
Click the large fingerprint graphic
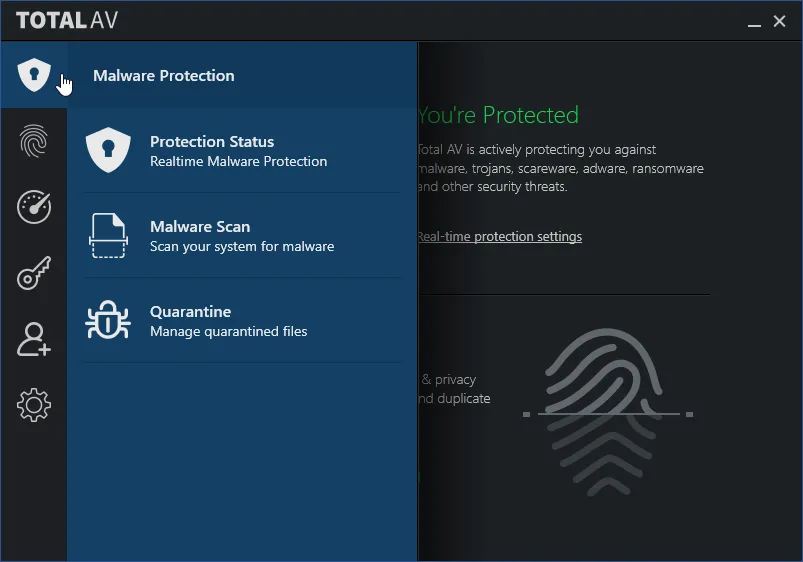[607, 412]
